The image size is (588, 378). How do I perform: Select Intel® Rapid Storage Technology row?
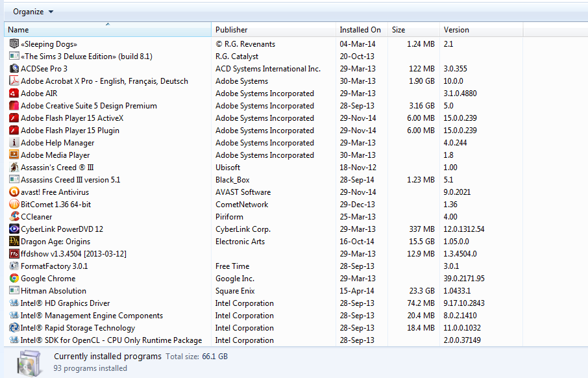click(78, 328)
